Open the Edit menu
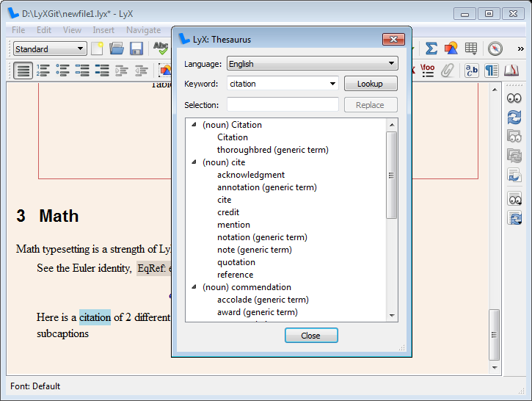Viewport: 532px width, 401px height. point(44,30)
